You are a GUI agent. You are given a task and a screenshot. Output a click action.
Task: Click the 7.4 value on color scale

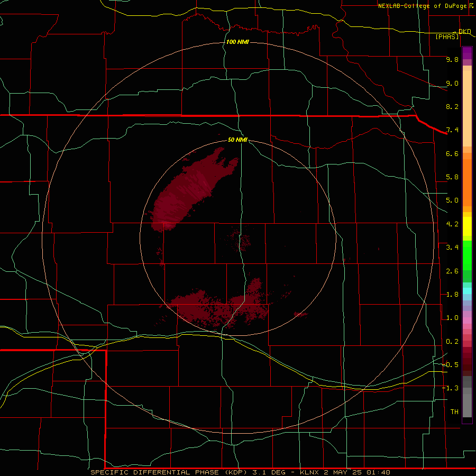(x=452, y=130)
